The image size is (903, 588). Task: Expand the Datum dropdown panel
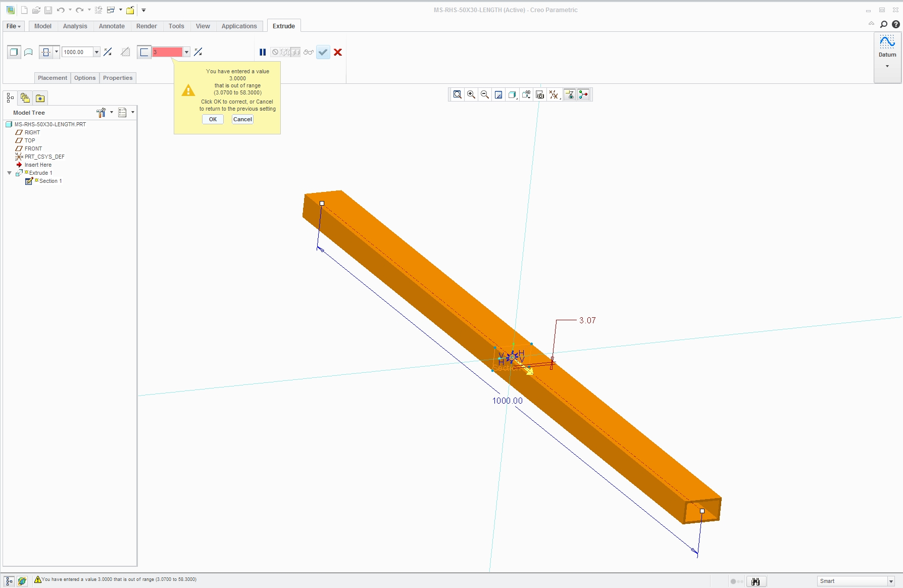point(887,66)
